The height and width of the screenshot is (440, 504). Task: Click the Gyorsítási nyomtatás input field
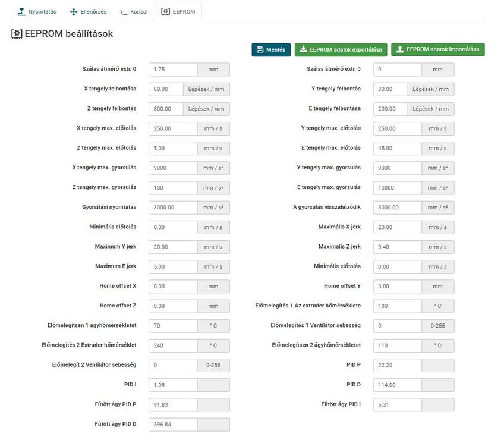(172, 208)
